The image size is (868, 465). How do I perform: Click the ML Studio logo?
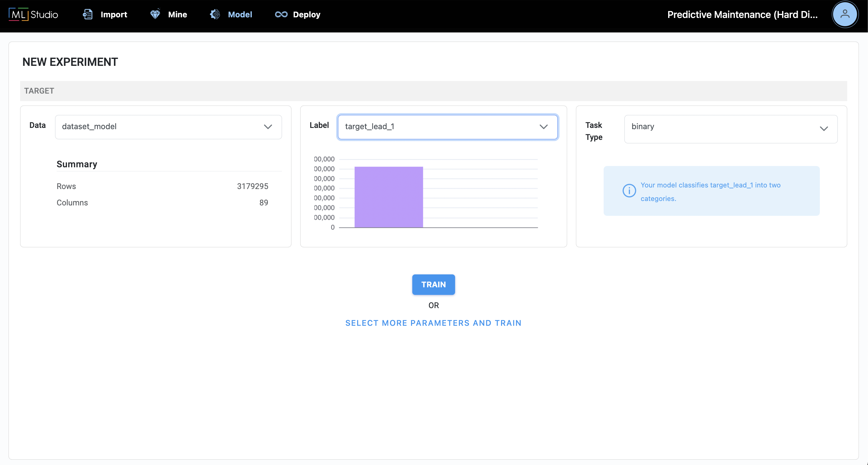(x=33, y=14)
